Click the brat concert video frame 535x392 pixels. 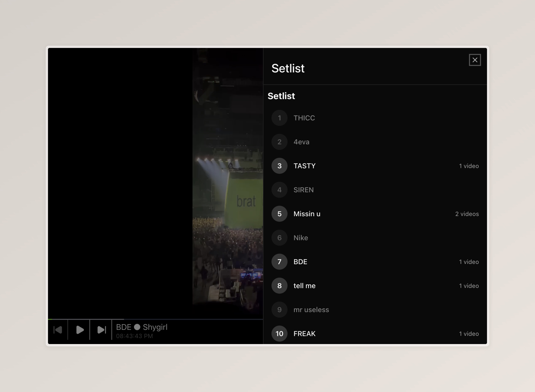pyautogui.click(x=227, y=190)
